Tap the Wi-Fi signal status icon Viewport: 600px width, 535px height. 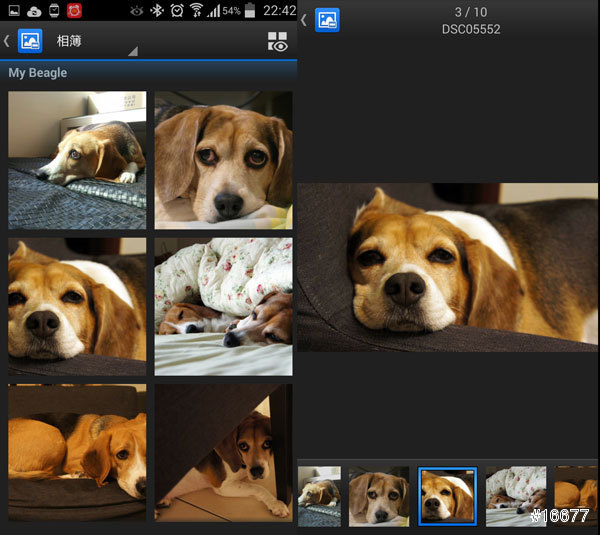tap(196, 10)
